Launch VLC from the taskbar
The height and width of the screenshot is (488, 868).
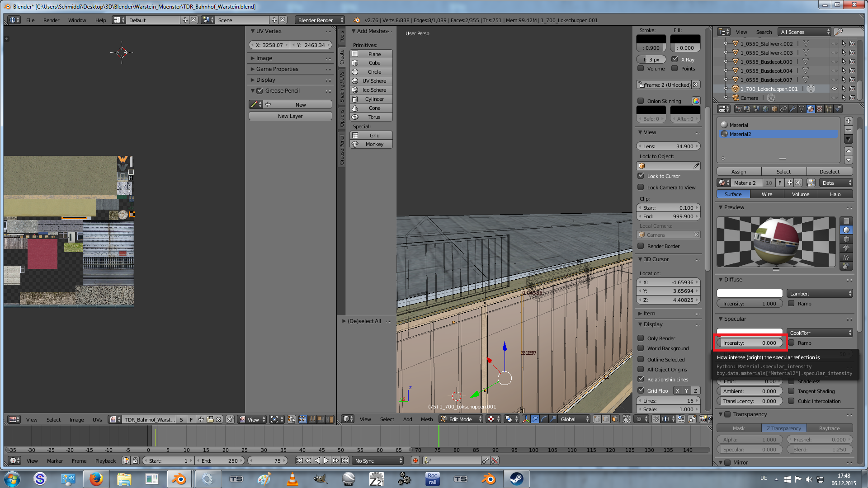point(292,479)
